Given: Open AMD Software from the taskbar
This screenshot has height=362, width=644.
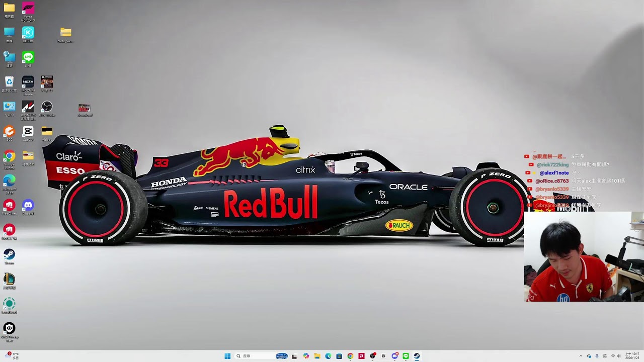Looking at the screenshot, I should coord(361,356).
